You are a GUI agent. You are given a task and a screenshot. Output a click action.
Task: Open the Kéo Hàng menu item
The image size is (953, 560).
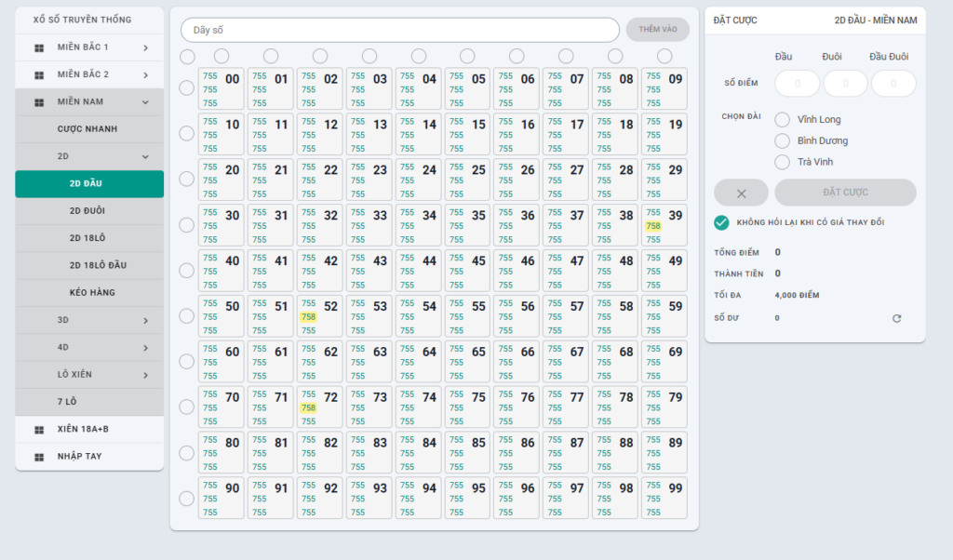click(x=89, y=293)
